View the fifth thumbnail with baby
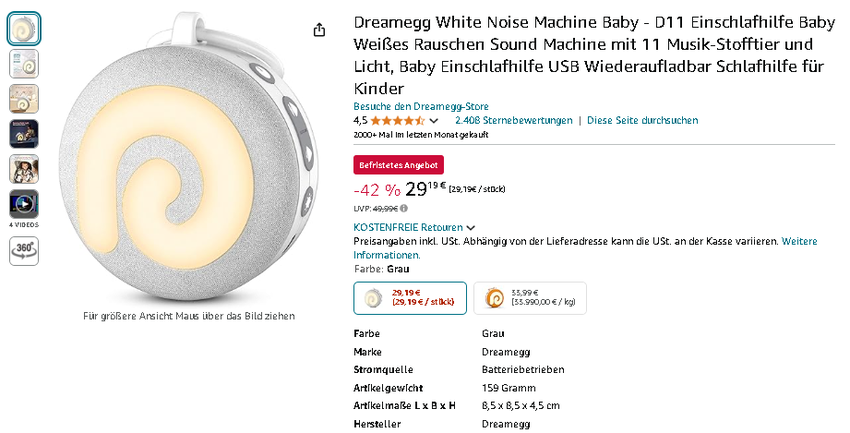Image resolution: width=850 pixels, height=433 pixels. tap(24, 169)
